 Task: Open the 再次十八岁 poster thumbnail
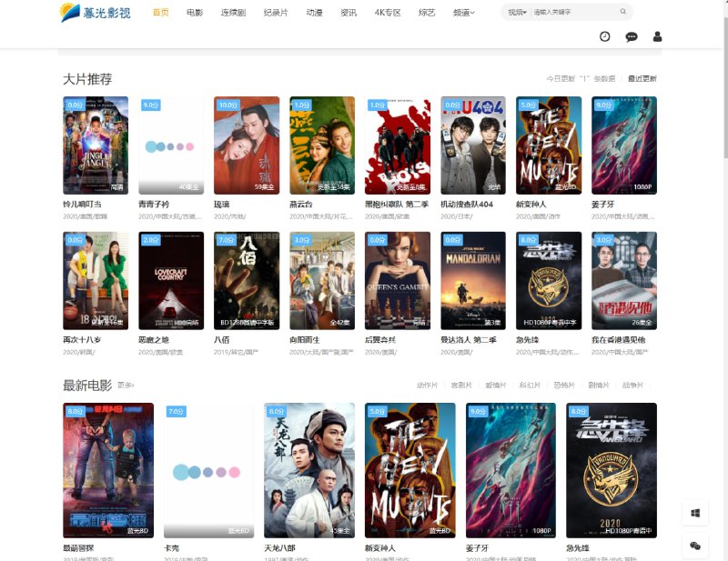click(96, 281)
